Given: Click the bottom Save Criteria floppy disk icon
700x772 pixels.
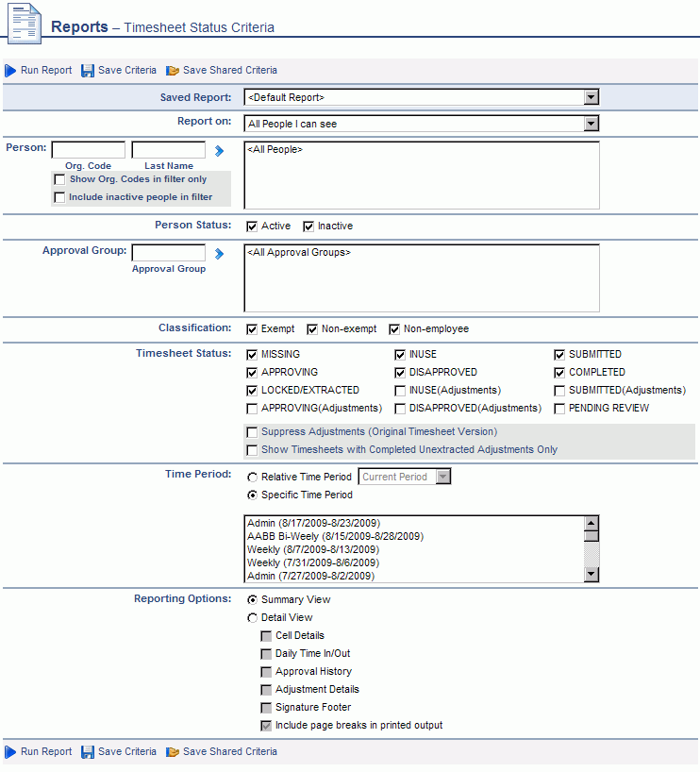Looking at the screenshot, I should coord(88,752).
